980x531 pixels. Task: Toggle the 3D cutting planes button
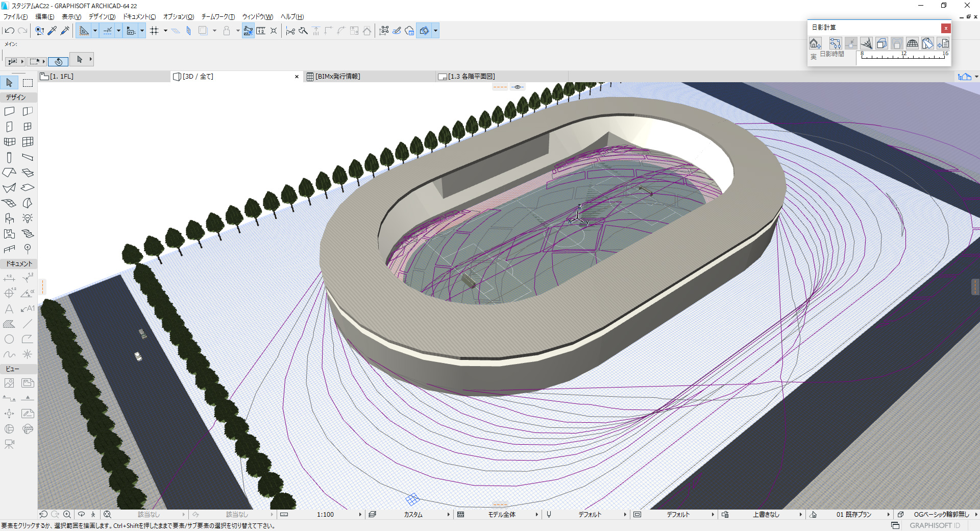point(424,31)
